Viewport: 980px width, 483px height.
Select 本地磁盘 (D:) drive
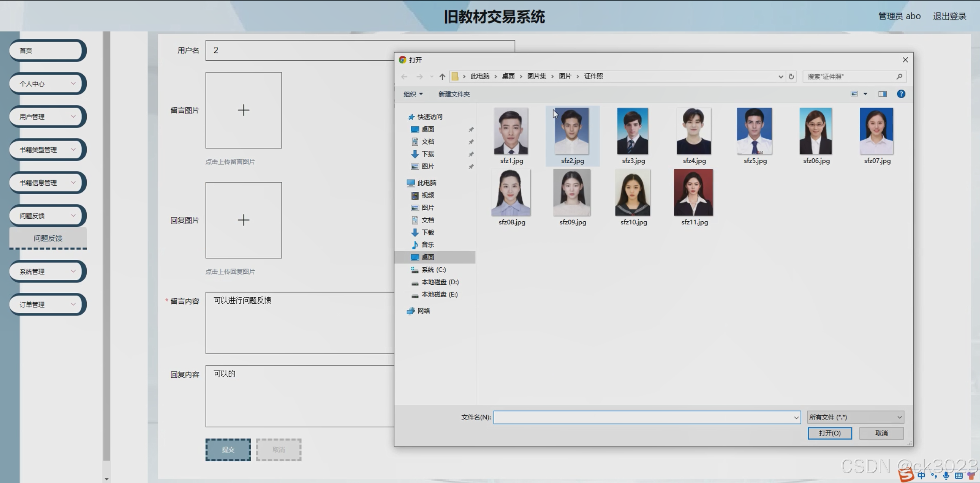(439, 282)
